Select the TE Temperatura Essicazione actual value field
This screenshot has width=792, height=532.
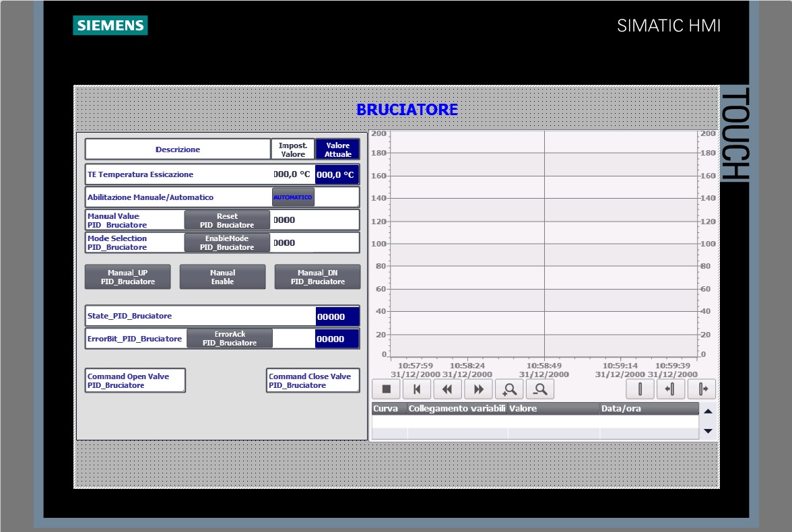337,174
